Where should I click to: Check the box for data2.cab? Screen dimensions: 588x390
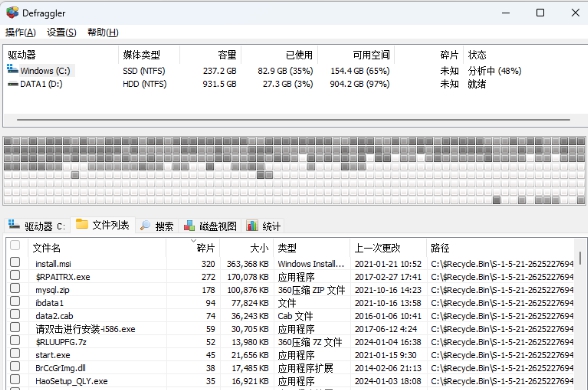coord(15,314)
